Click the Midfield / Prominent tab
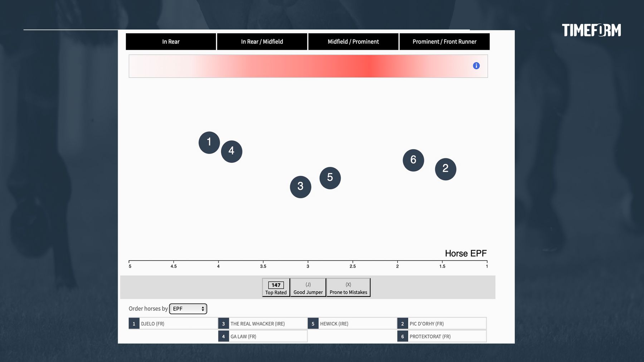The height and width of the screenshot is (362, 644). tap(353, 41)
